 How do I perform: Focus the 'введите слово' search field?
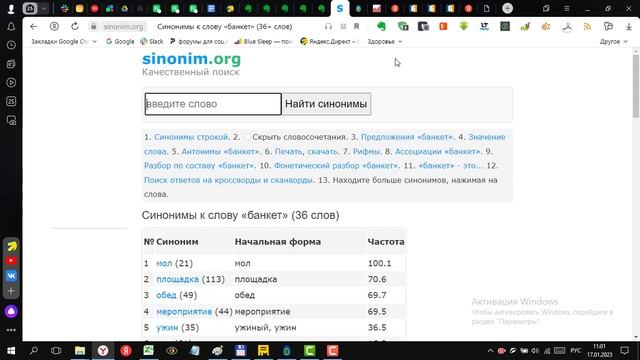pyautogui.click(x=213, y=104)
